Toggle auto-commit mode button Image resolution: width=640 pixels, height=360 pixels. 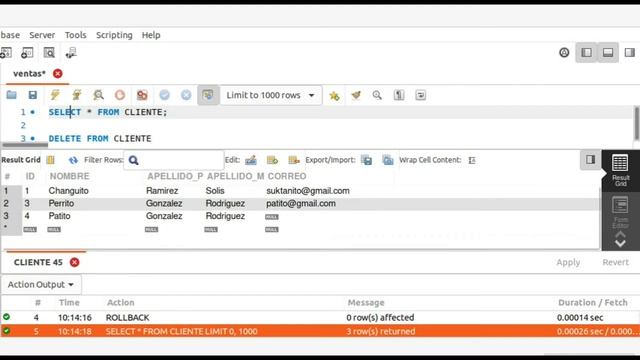click(208, 95)
